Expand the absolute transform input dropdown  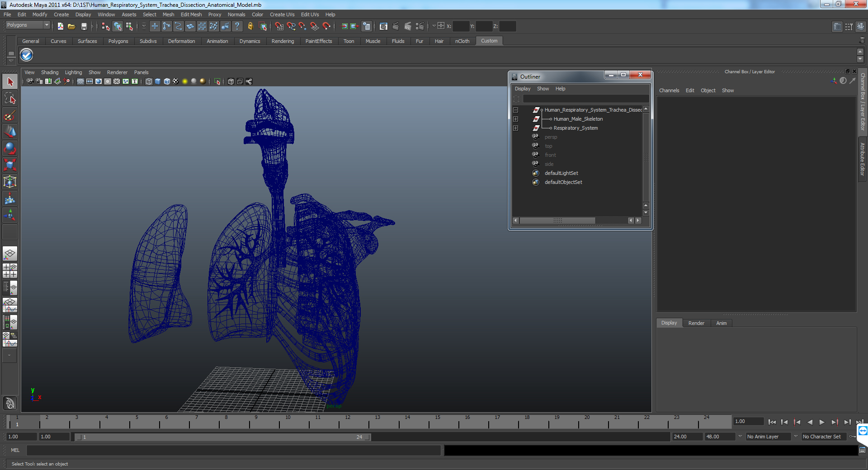click(x=434, y=26)
